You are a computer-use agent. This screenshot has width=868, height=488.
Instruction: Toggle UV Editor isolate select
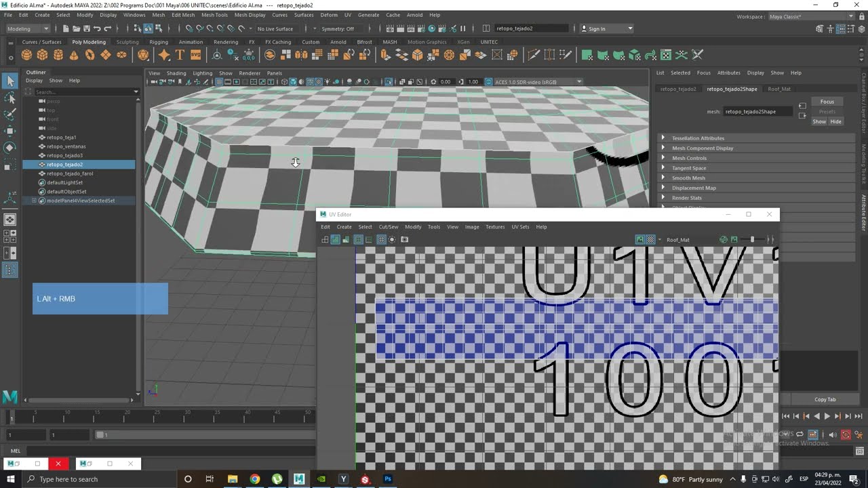pos(392,239)
